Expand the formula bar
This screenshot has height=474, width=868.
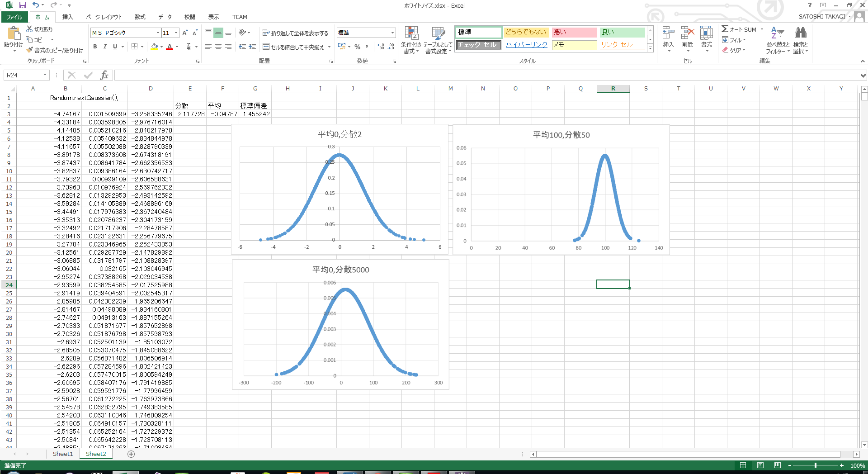point(863,76)
